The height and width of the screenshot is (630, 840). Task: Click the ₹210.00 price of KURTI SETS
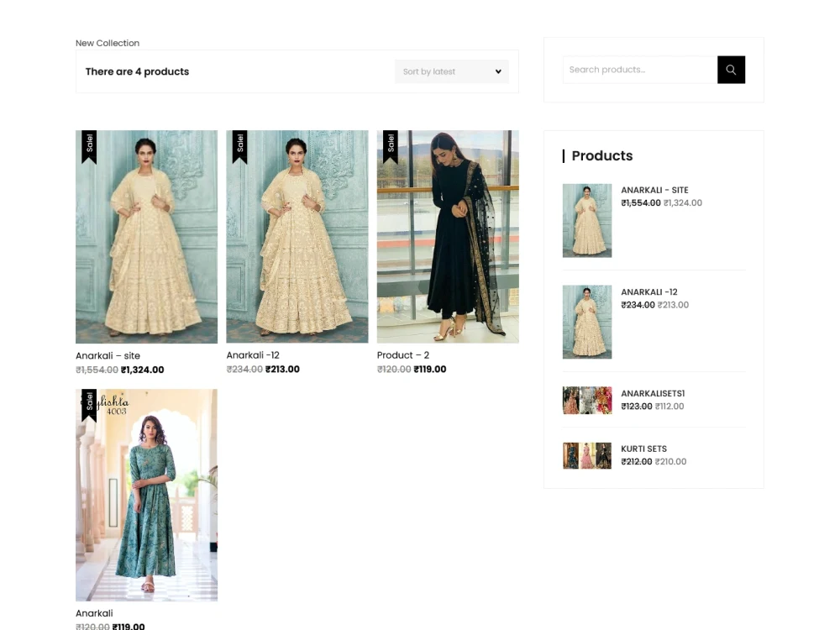(670, 461)
